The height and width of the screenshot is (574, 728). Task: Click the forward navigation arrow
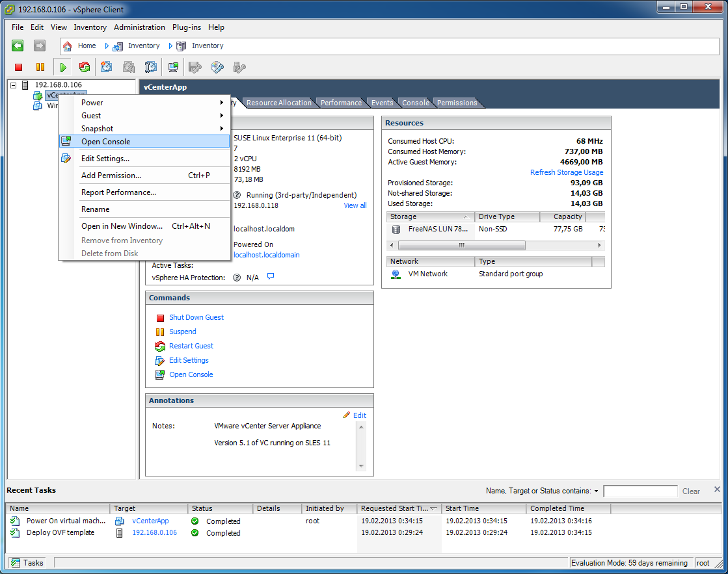coord(40,46)
